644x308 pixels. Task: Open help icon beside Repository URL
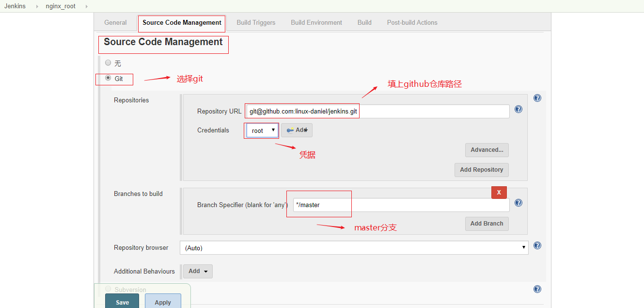click(x=518, y=109)
